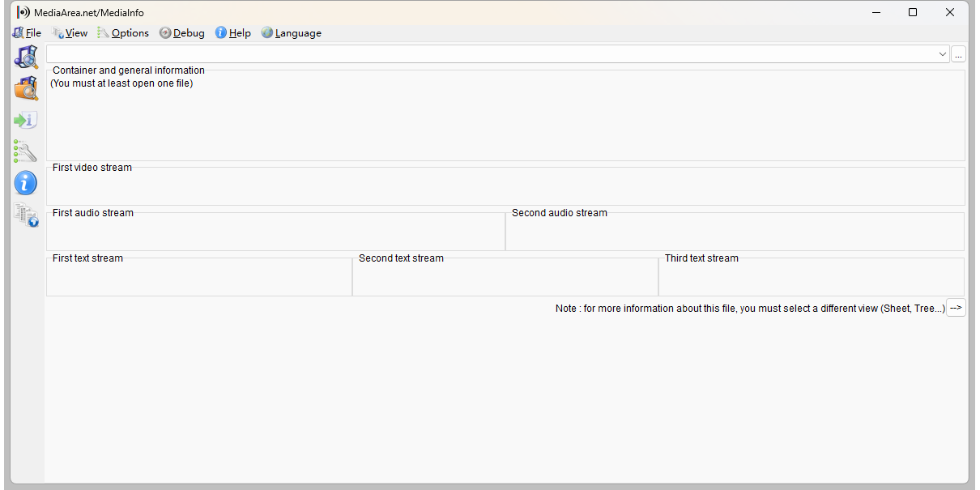980x490 pixels.
Task: Close the MediaInfo window
Action: coord(950,12)
